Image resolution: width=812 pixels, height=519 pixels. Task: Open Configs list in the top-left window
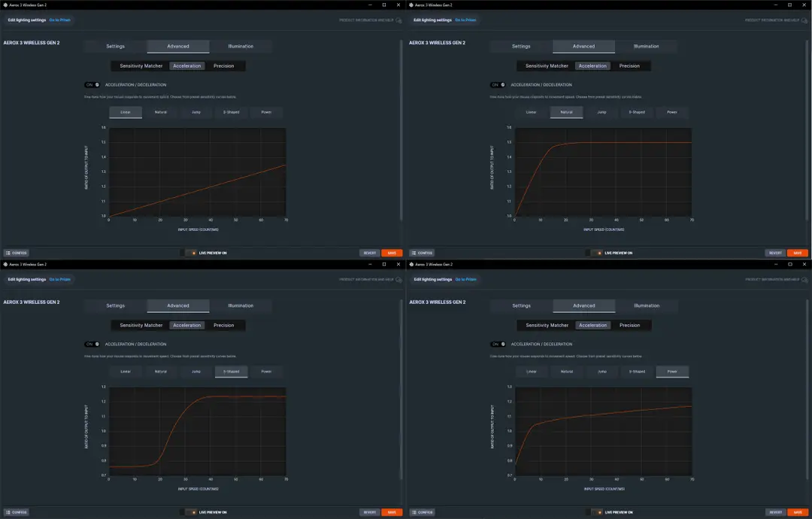[16, 253]
